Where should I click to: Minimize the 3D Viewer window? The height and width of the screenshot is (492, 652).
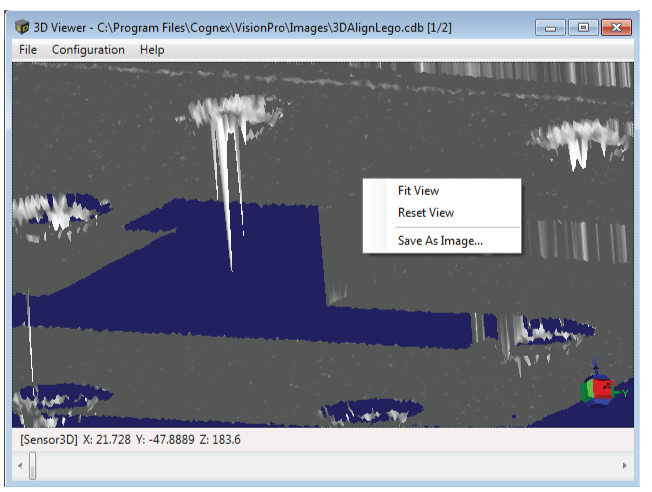click(550, 28)
